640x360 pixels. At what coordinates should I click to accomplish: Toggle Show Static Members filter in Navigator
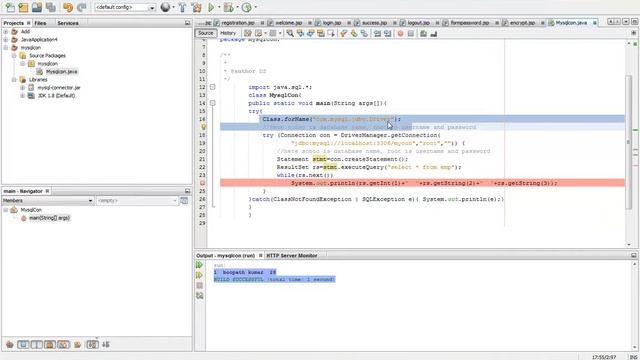36,344
